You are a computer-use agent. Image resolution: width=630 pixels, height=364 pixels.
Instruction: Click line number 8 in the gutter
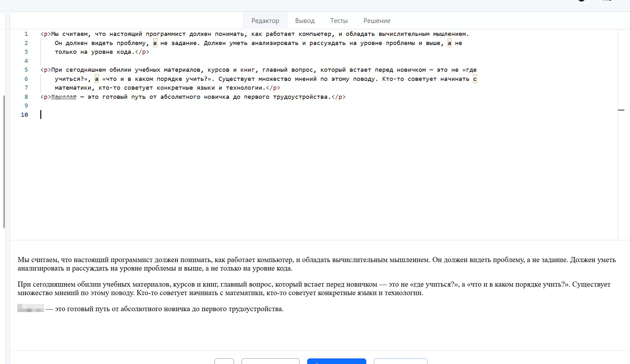coord(26,97)
